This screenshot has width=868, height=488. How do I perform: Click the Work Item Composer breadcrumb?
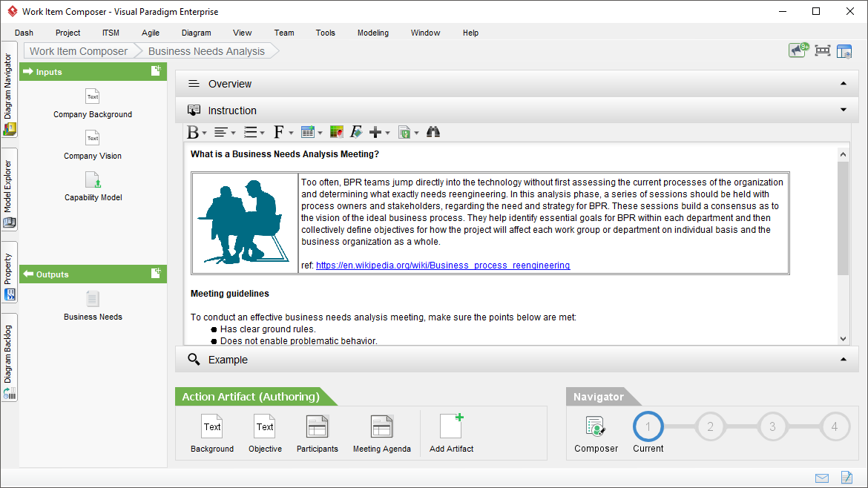(x=79, y=51)
